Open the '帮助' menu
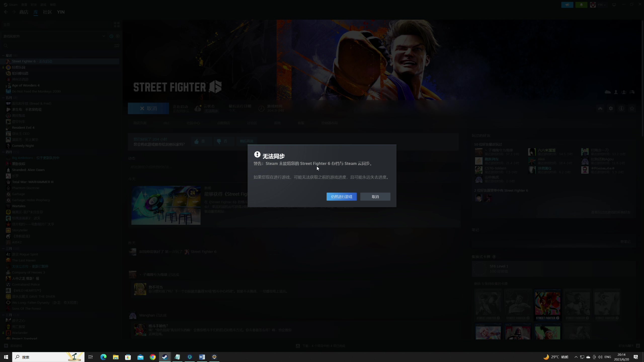The image size is (644, 362). [x=53, y=5]
